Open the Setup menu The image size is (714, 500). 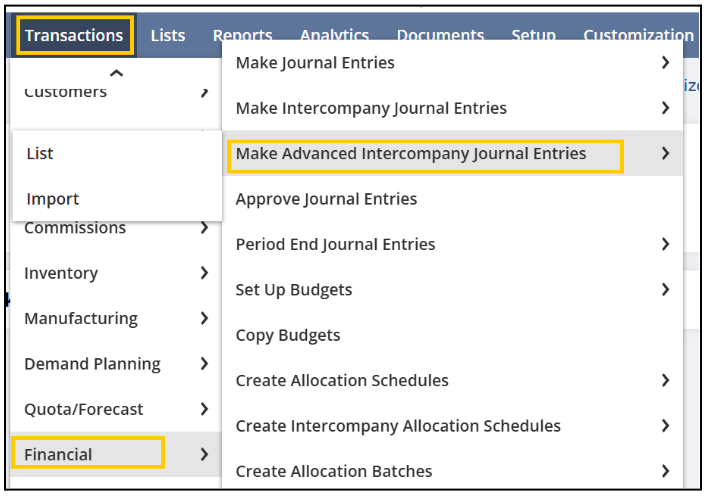point(534,35)
